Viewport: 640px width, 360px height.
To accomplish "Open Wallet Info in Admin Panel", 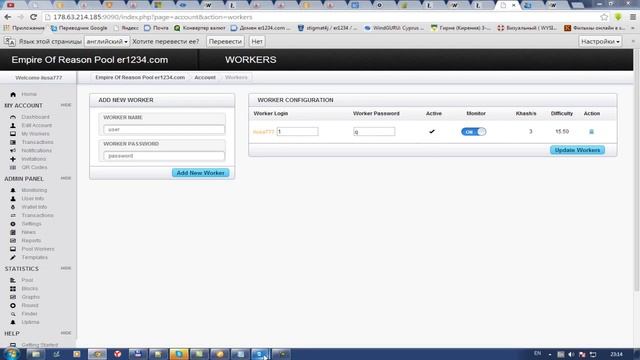I will (34, 207).
